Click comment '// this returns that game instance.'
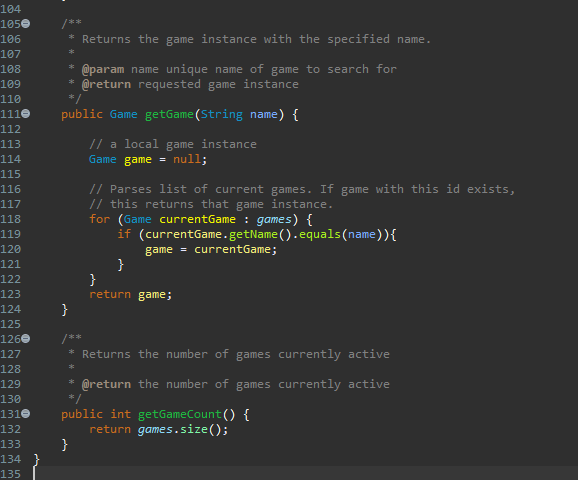 click(x=211, y=205)
